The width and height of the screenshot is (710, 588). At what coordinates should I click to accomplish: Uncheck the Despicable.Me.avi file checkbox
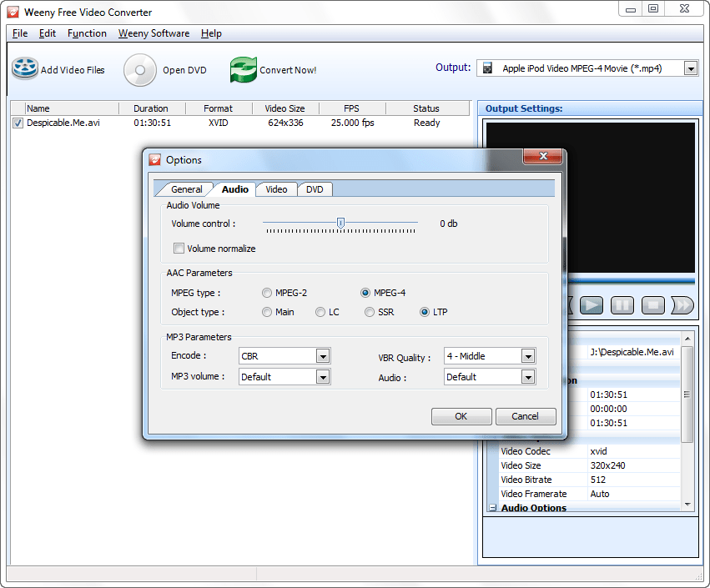pos(18,123)
